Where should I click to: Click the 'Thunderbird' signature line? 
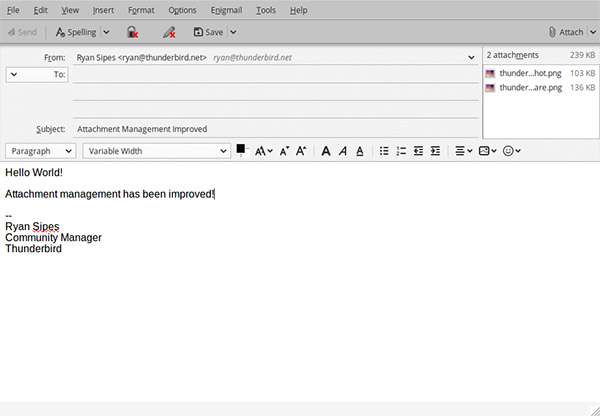point(34,249)
